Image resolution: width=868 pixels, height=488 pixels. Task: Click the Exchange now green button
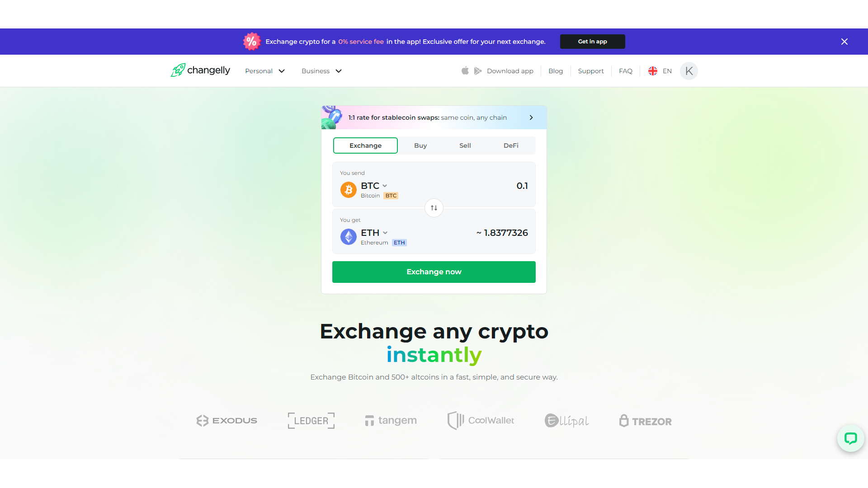[x=434, y=272]
